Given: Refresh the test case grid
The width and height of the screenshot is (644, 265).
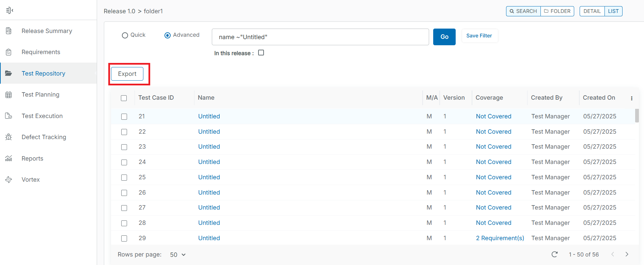Looking at the screenshot, I should (x=554, y=254).
